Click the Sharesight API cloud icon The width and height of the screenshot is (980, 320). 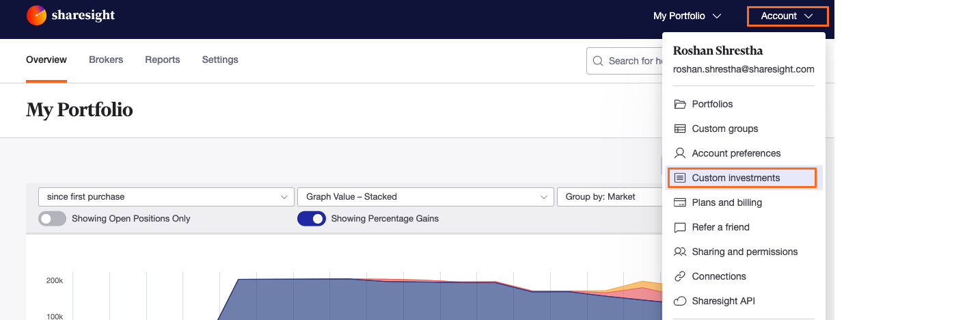680,301
